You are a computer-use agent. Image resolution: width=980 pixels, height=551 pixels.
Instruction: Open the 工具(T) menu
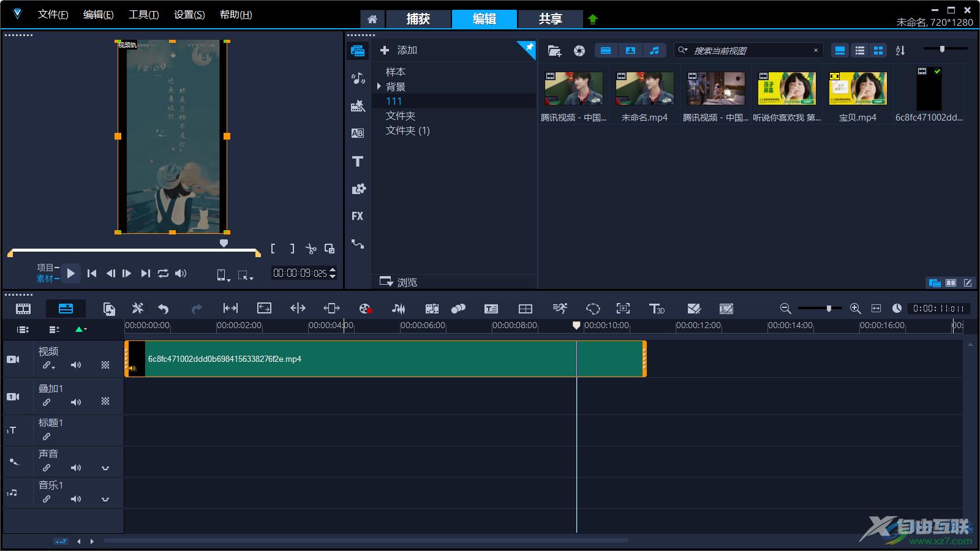[143, 14]
